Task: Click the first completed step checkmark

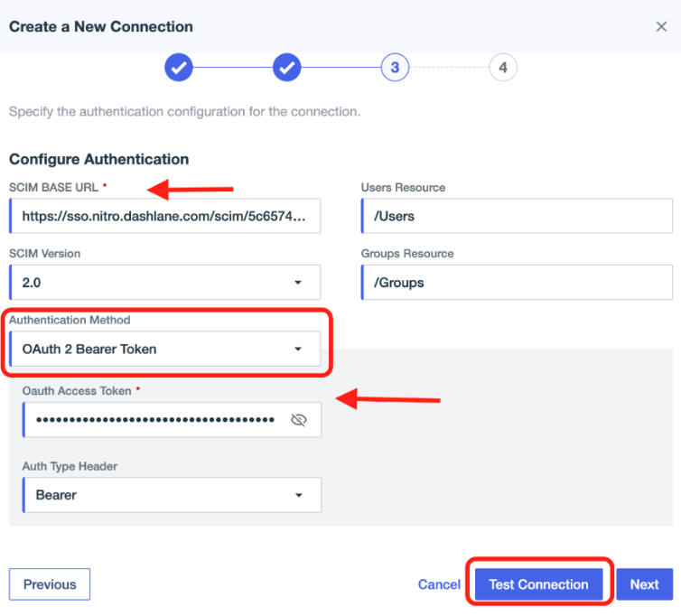Action: tap(178, 68)
